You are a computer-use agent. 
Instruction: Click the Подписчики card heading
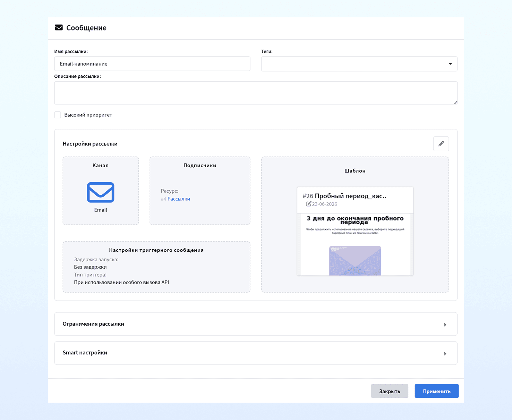coord(200,166)
